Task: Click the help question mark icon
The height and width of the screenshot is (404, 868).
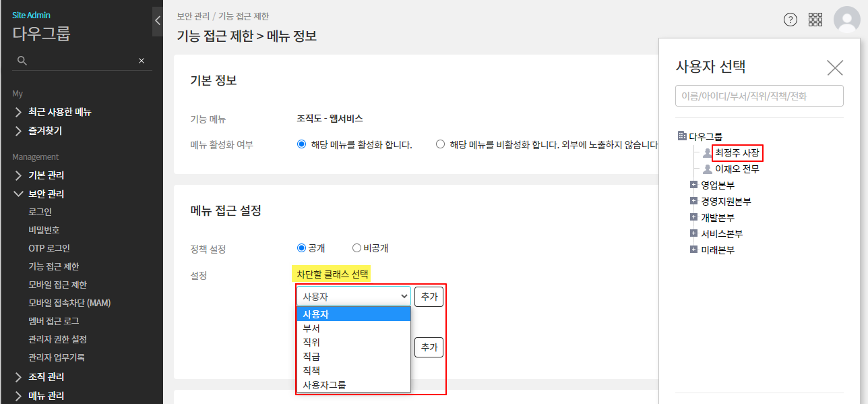Action: coord(790,20)
